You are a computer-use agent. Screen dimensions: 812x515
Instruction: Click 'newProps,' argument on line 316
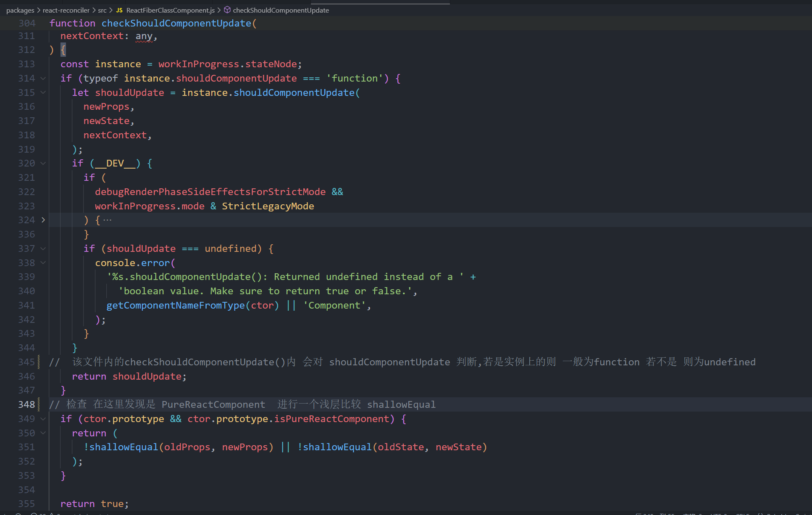tap(109, 107)
